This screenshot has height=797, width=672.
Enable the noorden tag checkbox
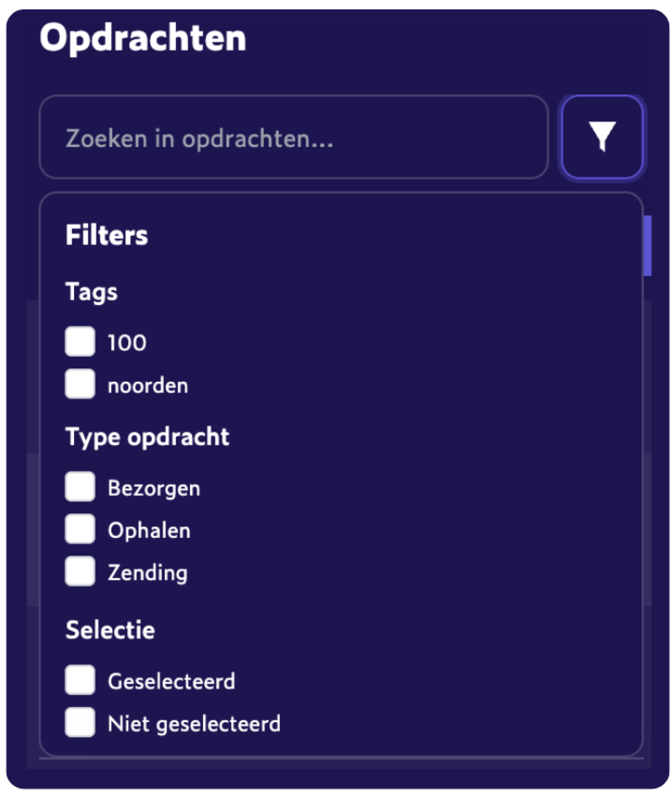point(80,384)
